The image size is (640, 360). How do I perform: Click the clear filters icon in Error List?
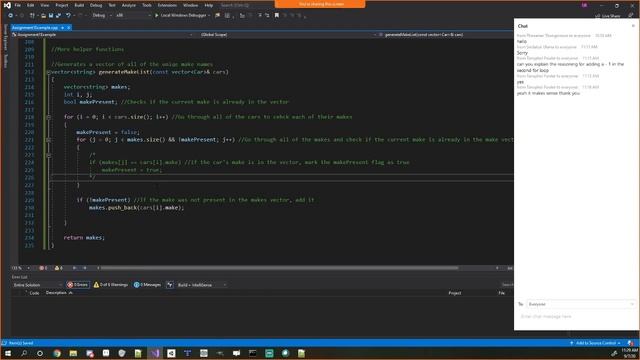(x=170, y=285)
